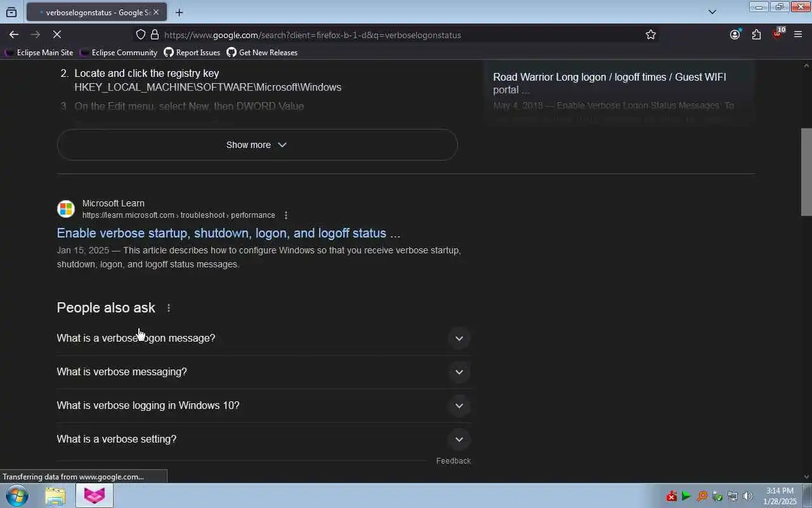Expand What is a verbose setting question
The width and height of the screenshot is (812, 508).
(x=264, y=439)
